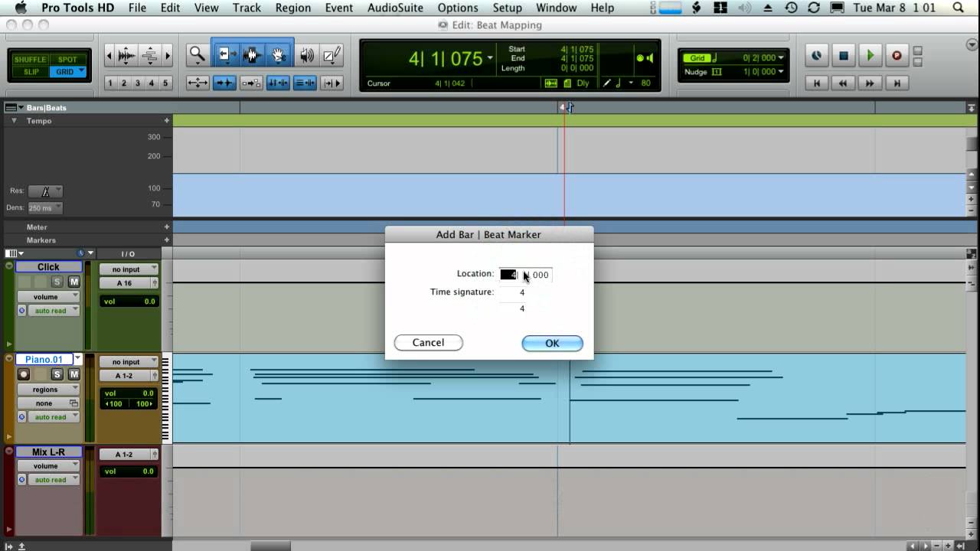Confirm dialog with OK button
Viewport: 980px width, 551px height.
(552, 344)
